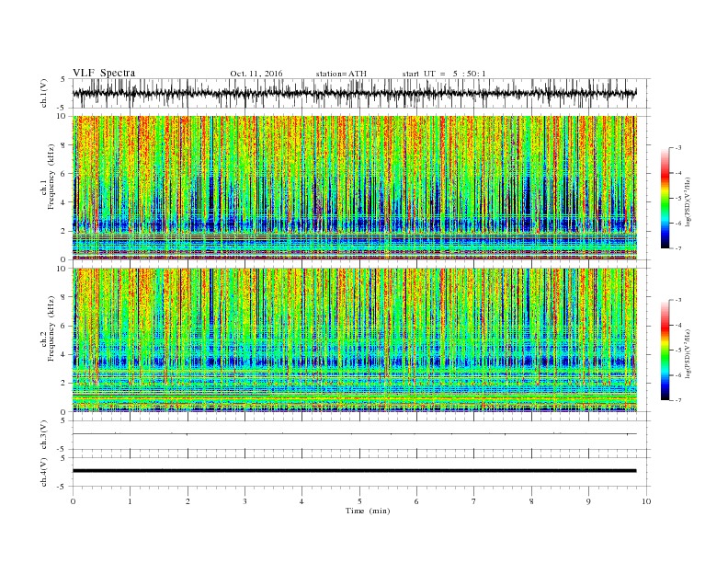Click the "5" tick label on time axis
The width and height of the screenshot is (728, 563).
(359, 501)
